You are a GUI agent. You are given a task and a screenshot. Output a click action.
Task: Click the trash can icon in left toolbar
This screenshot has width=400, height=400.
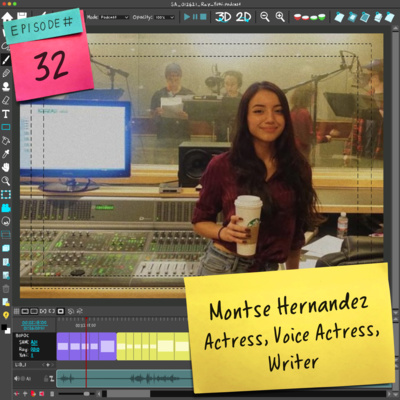click(x=6, y=289)
